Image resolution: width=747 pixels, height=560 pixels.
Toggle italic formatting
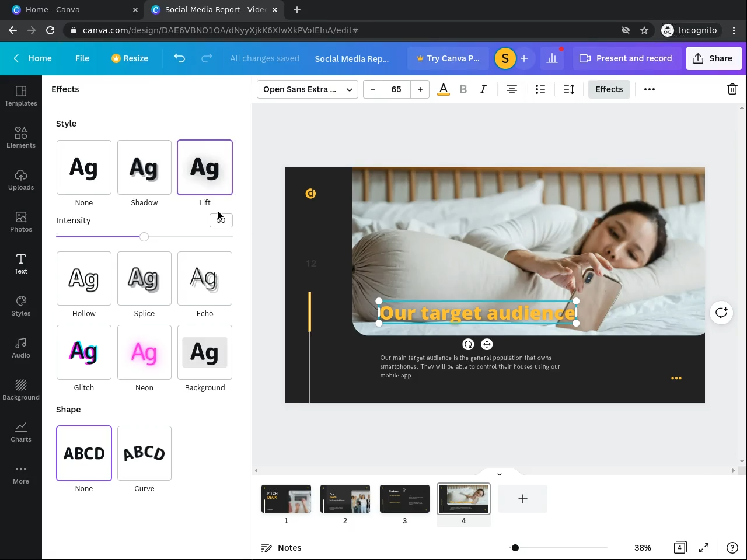tap(483, 89)
